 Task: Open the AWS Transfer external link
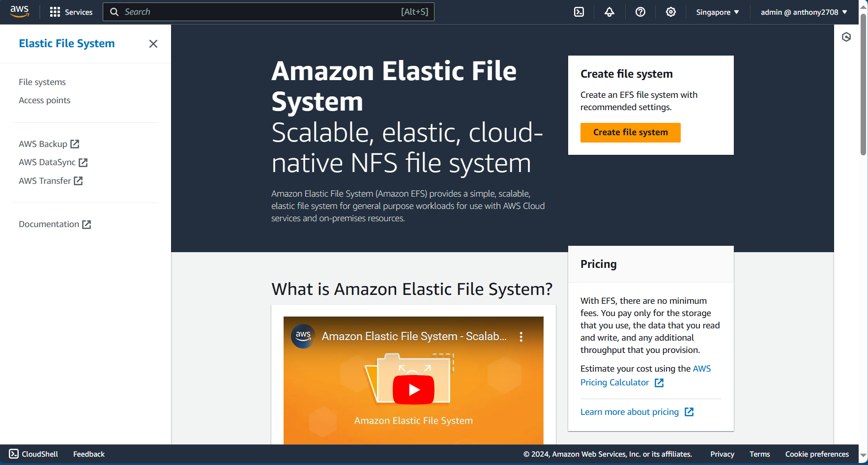coord(51,181)
